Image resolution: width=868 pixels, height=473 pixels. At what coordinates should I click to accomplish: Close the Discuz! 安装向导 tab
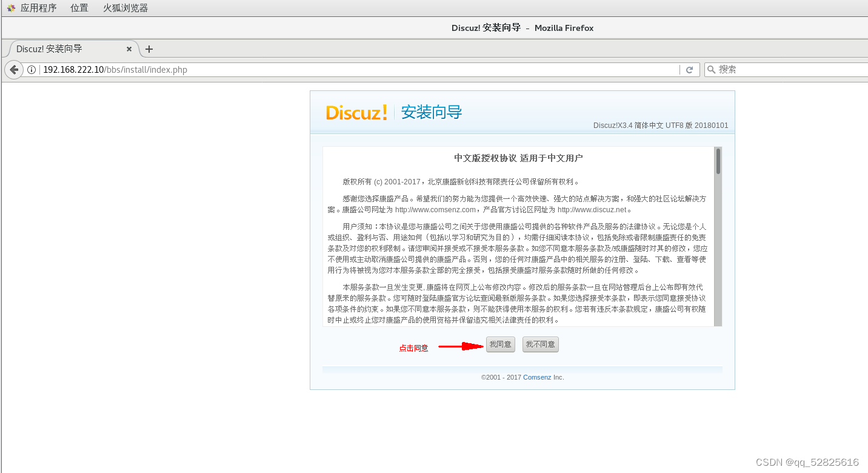click(129, 49)
